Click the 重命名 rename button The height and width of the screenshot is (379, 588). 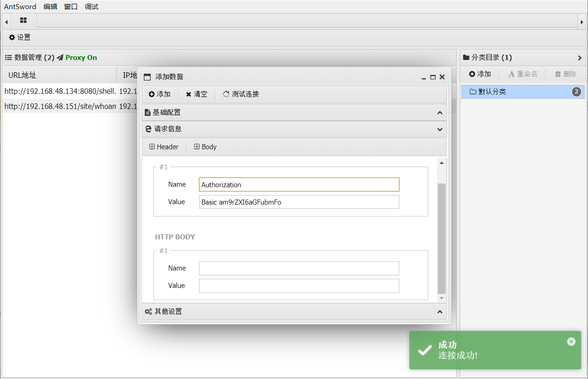tap(523, 74)
